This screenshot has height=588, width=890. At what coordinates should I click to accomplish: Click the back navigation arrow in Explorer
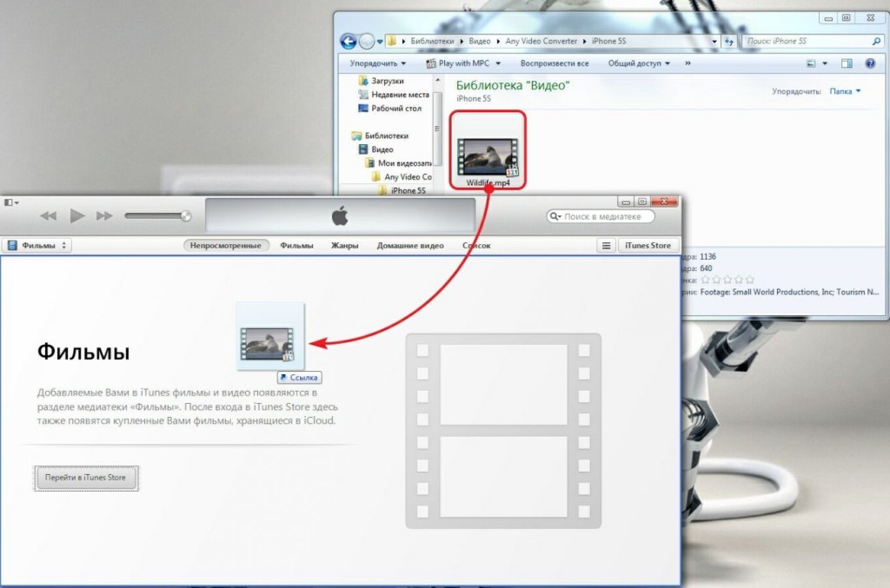tap(347, 40)
